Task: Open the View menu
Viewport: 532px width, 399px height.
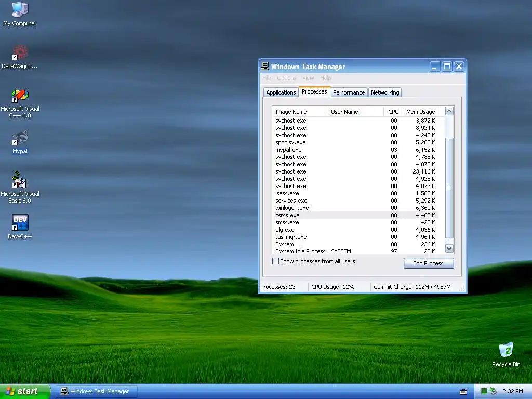Action: [308, 78]
